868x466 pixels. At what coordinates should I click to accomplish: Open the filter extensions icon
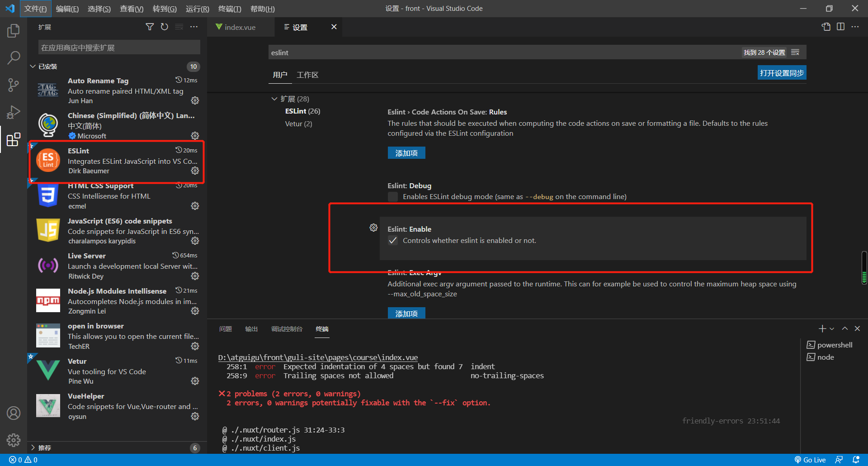click(150, 27)
